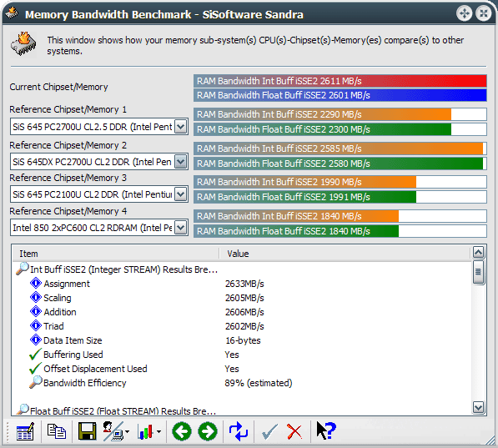The height and width of the screenshot is (448, 498).
Task: Click the red X cancel icon
Action: tap(294, 431)
